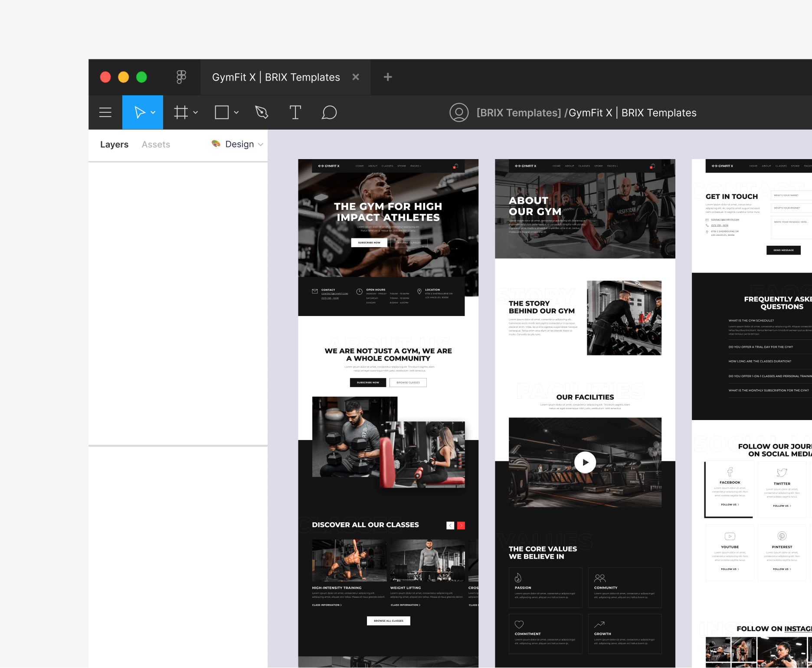Click Browse All Classes button

389,621
